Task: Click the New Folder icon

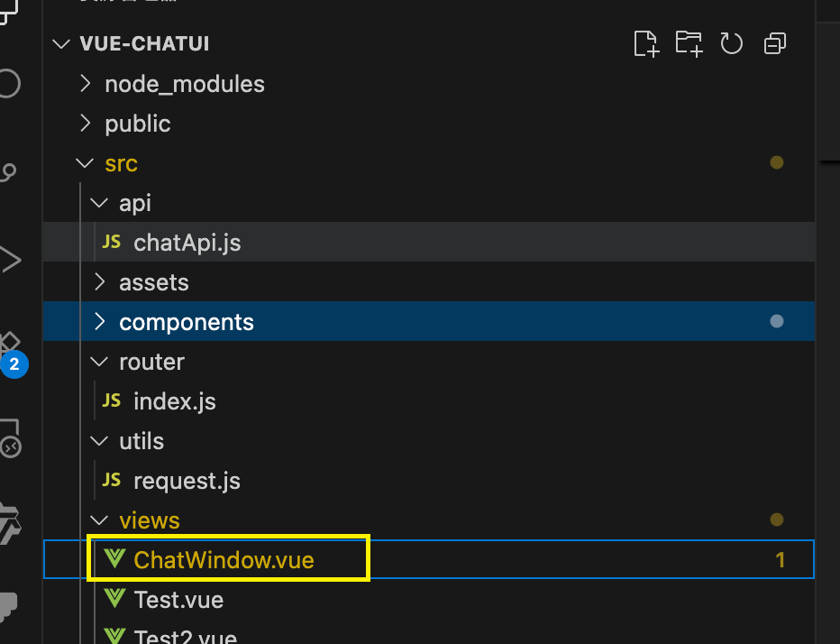Action: point(689,43)
